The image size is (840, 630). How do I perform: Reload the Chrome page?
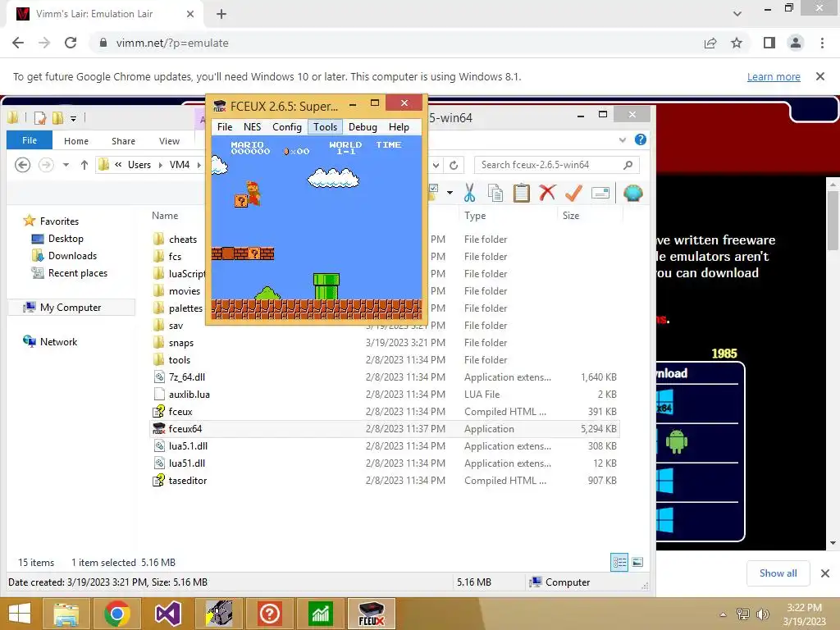(x=71, y=43)
